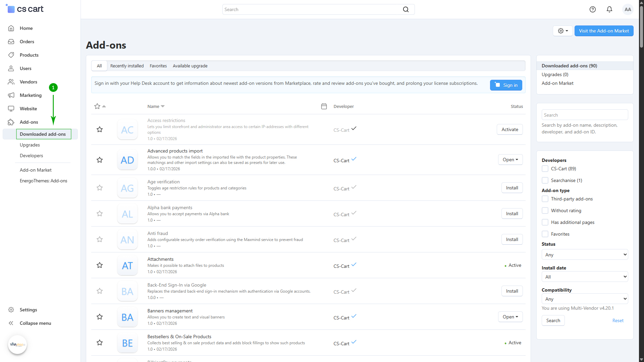Open dropdown for Advanced products import
Image resolution: width=644 pixels, height=362 pixels.
[x=510, y=160]
